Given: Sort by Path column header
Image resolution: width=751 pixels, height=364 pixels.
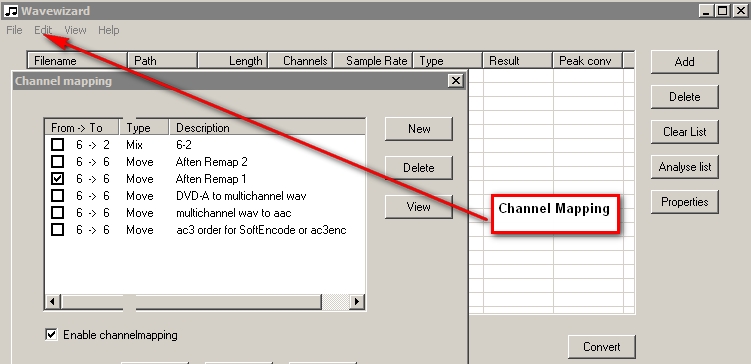Looking at the screenshot, I should click(163, 61).
